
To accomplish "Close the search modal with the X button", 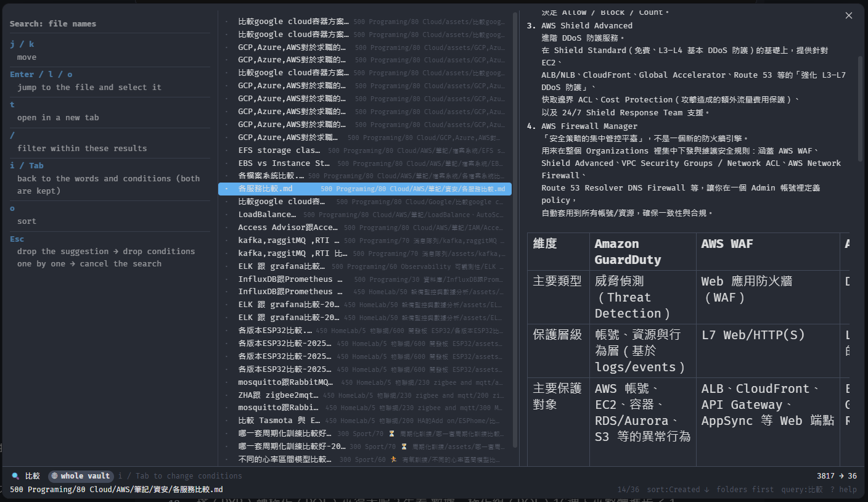I will [849, 15].
